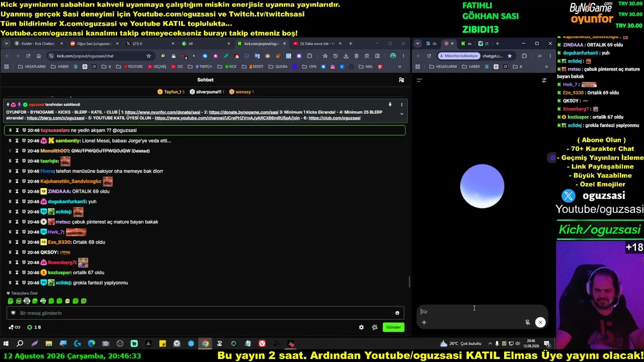Switch to the (21) X tab
Screen dimensions: 644x362
tap(149, 44)
